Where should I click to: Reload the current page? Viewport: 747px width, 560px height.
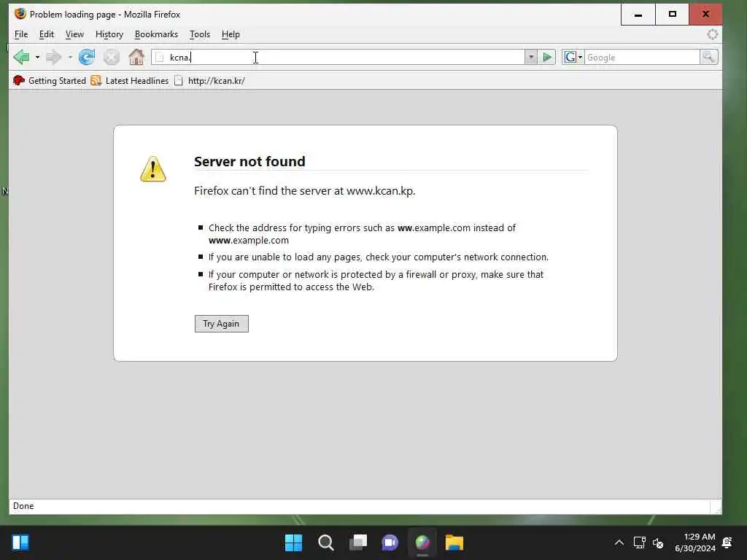pyautogui.click(x=87, y=57)
